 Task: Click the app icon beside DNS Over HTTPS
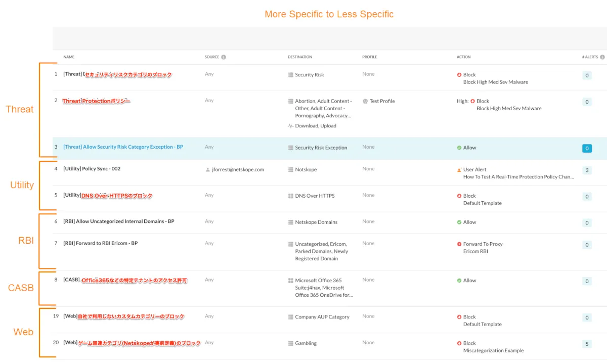pos(291,196)
